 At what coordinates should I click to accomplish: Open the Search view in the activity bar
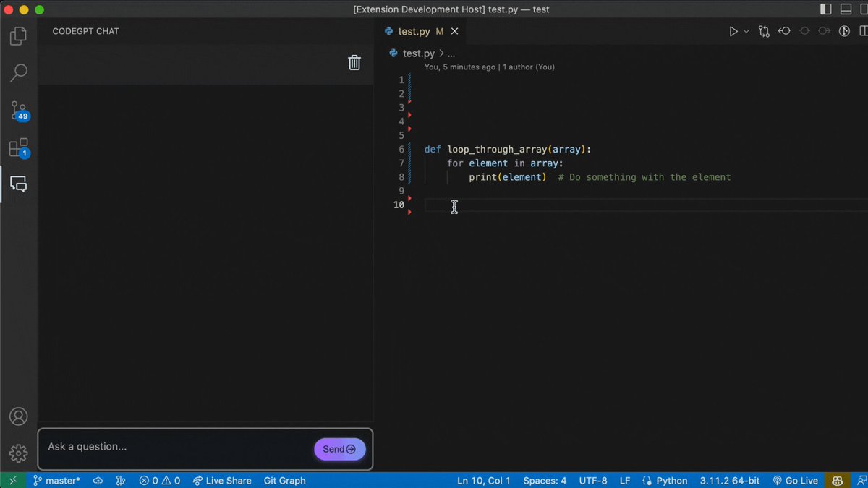coord(19,72)
